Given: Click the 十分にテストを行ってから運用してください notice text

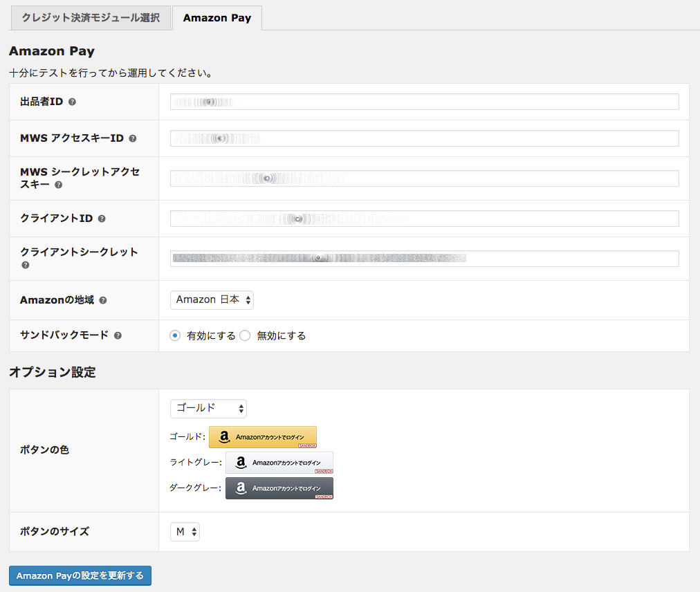Looking at the screenshot, I should 110,73.
